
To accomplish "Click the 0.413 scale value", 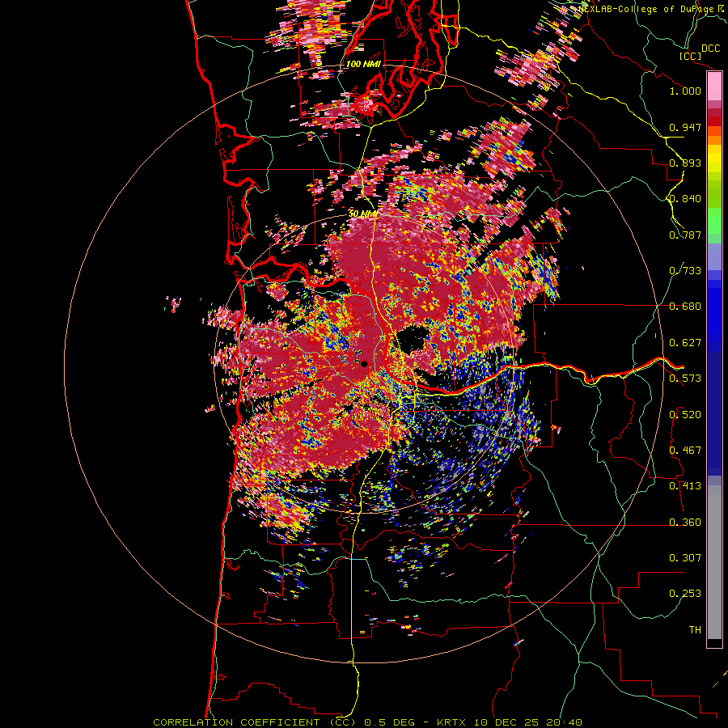I will click(x=685, y=486).
